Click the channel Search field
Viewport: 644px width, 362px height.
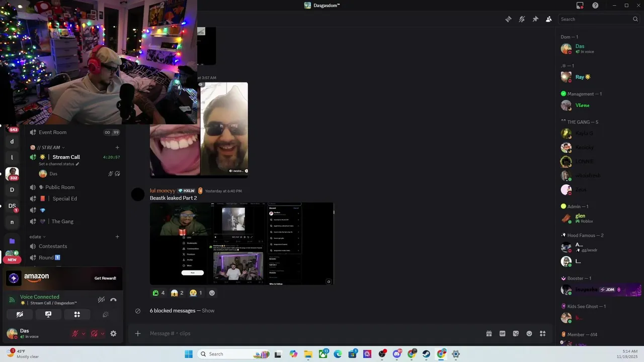pos(599,19)
